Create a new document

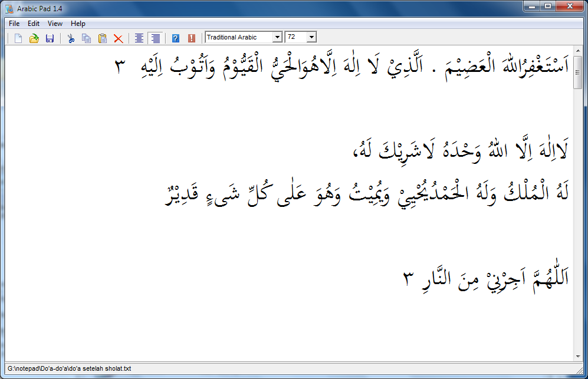tap(18, 37)
